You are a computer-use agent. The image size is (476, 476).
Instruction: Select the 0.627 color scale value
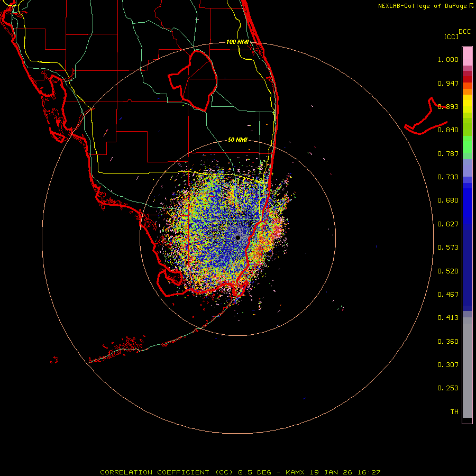click(448, 224)
